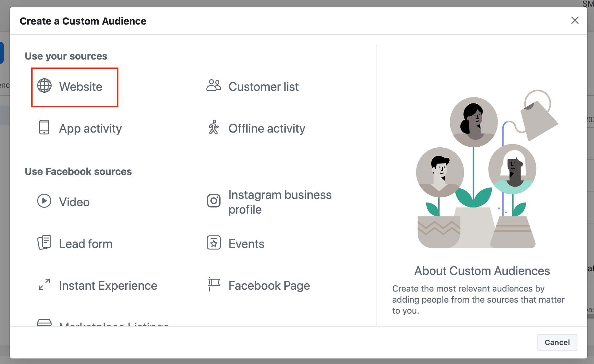
Task: Close the Create a Custom Audience dialog
Action: click(x=575, y=20)
